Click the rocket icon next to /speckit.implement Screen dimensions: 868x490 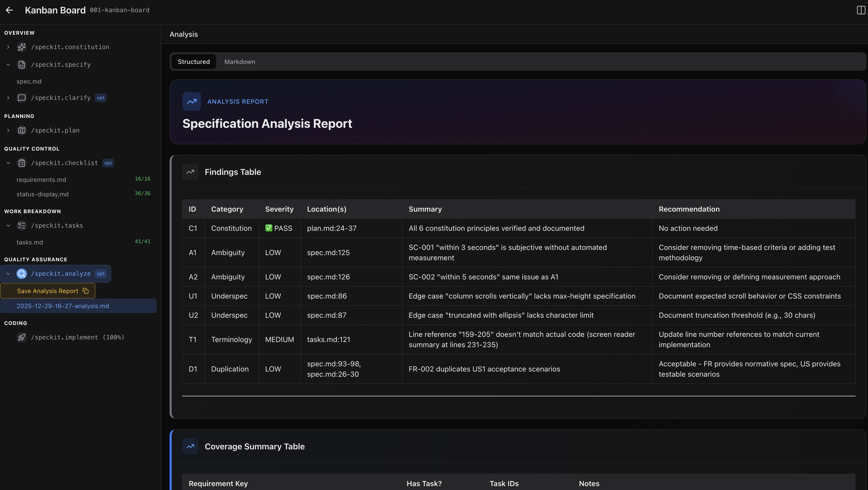(x=21, y=337)
